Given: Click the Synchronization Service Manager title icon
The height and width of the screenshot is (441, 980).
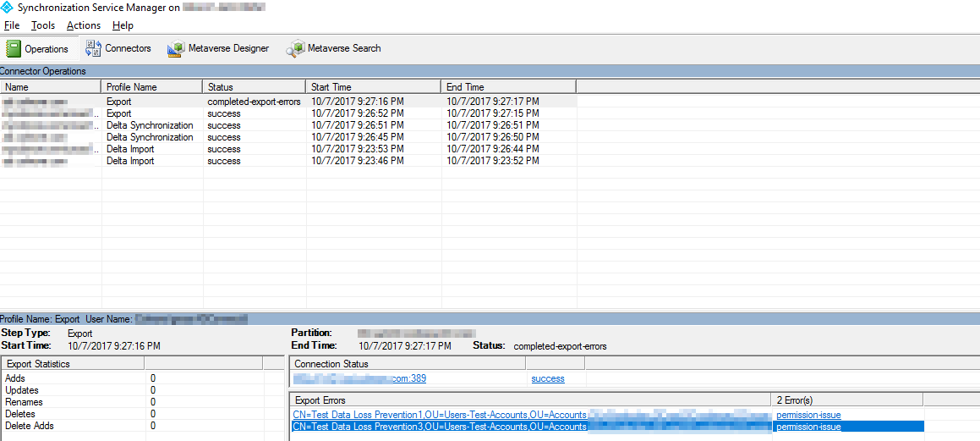Looking at the screenshot, I should 8,7.
